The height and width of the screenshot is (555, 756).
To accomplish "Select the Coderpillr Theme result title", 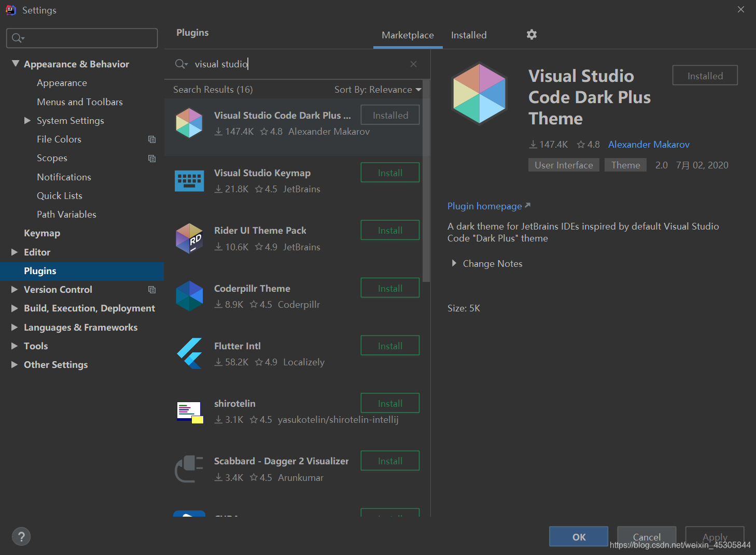I will click(x=252, y=289).
